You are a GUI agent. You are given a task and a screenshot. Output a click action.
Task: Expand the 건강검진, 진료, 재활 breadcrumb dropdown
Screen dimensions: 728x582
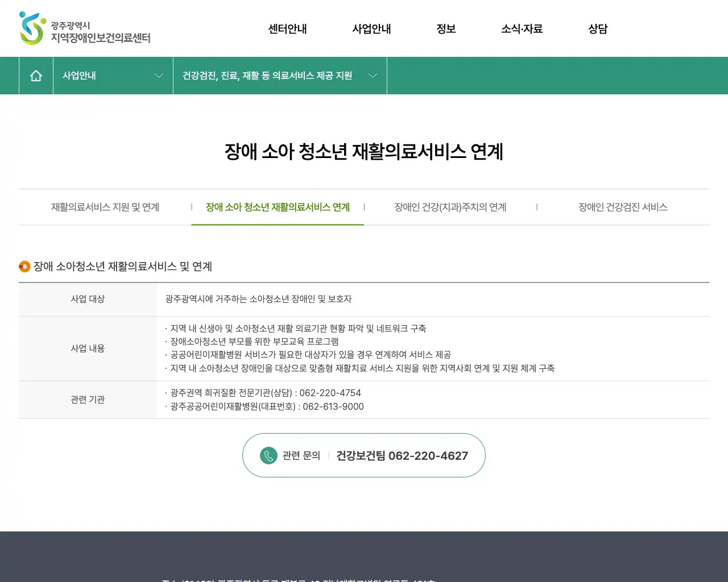tap(280, 76)
